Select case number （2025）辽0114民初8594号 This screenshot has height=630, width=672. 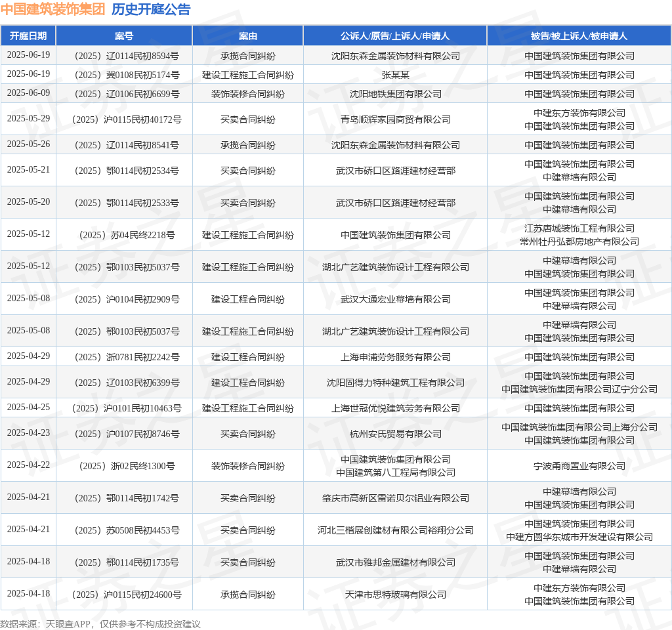point(124,56)
